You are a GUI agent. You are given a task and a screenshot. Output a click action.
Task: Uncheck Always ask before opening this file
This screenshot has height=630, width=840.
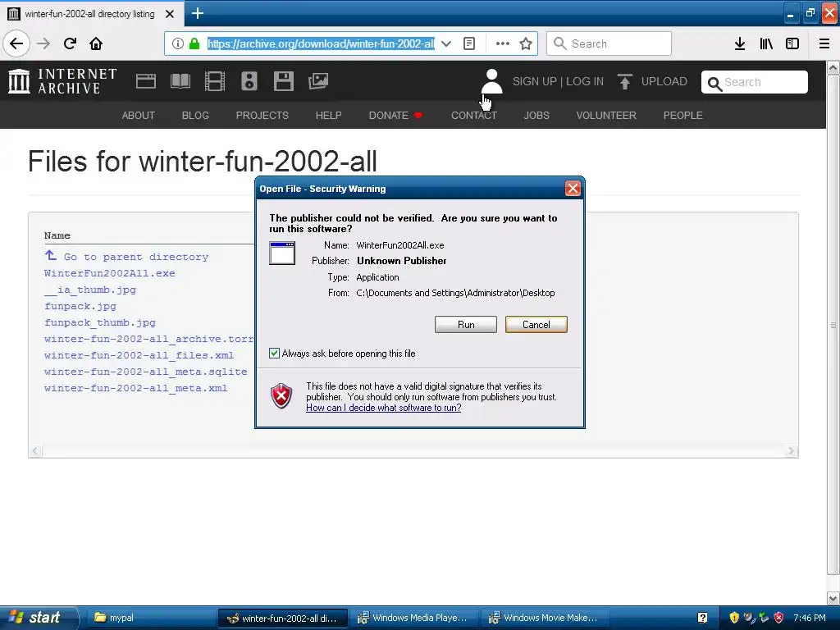click(x=274, y=353)
